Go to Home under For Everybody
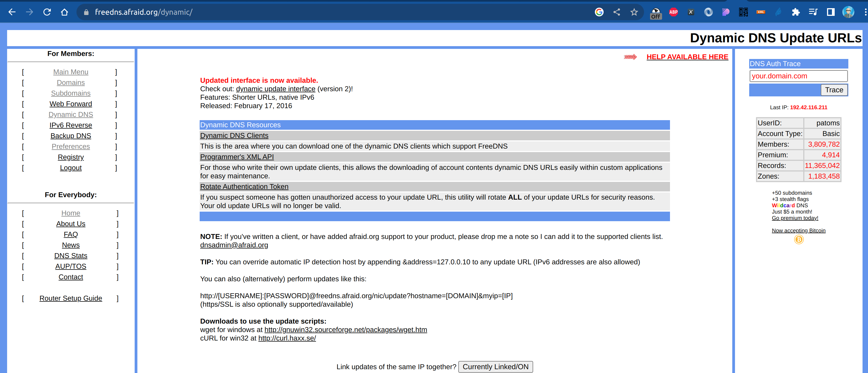This screenshot has width=868, height=373. 71,213
